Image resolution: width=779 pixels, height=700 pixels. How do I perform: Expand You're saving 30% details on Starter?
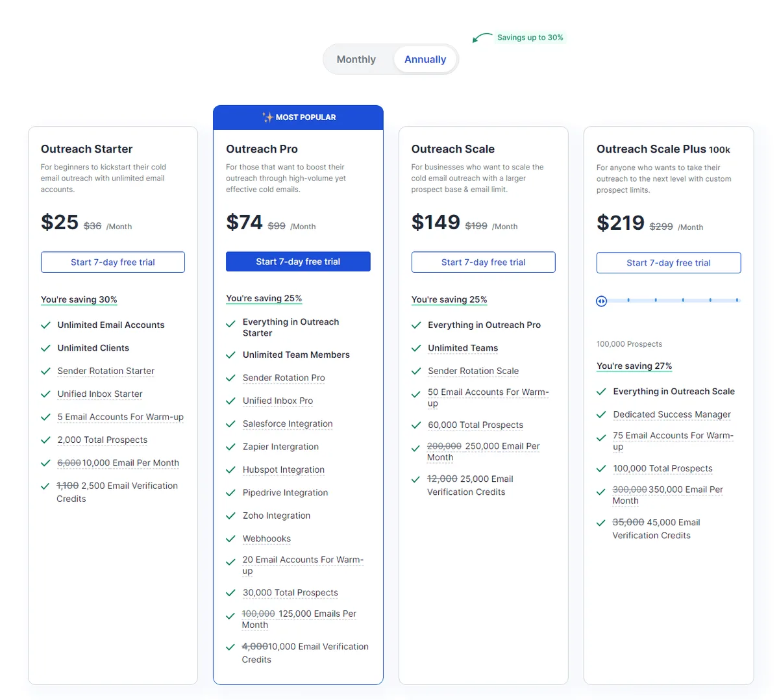[79, 299]
